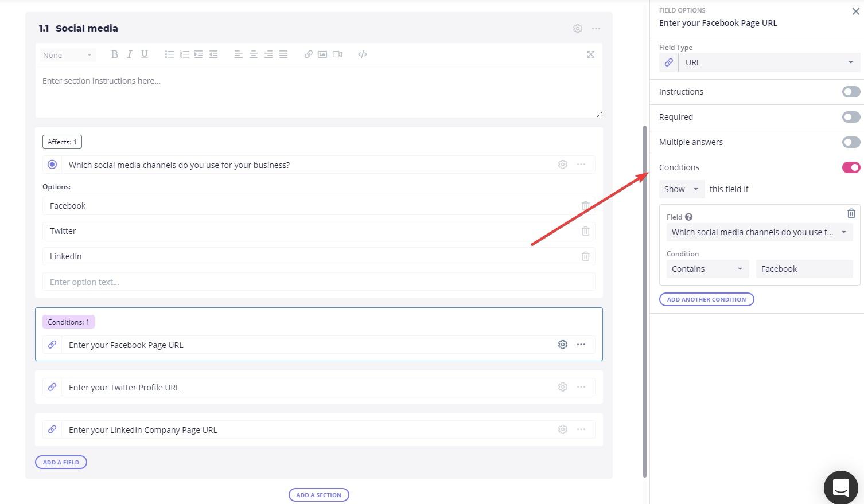The image size is (864, 504).
Task: Toggle underline formatting in section editor
Action: click(x=145, y=54)
